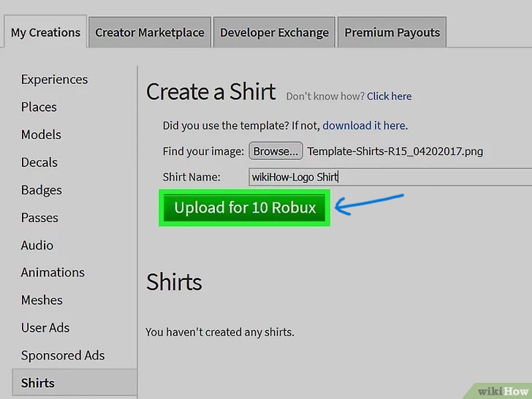Click the 'Find your image:' label
Viewport: 532px width, 399px height.
pyautogui.click(x=203, y=151)
